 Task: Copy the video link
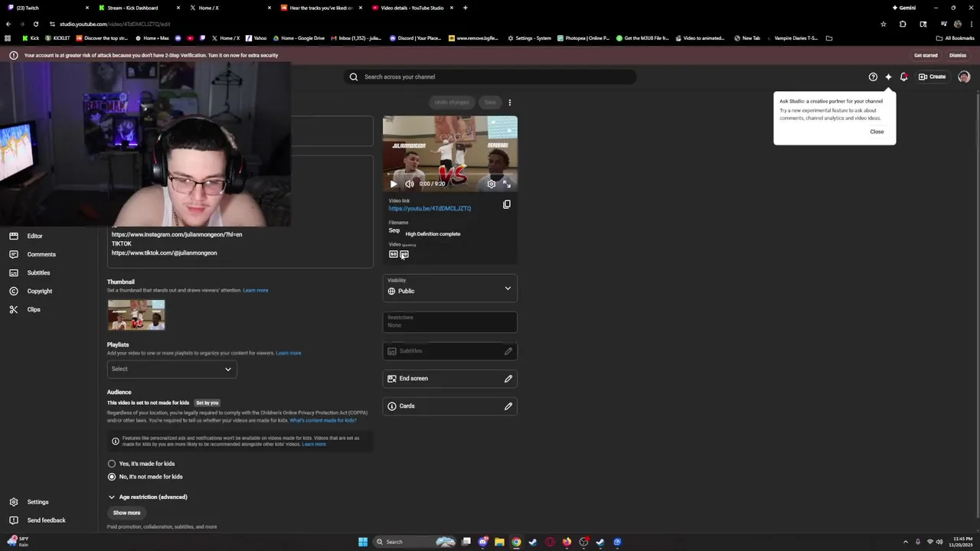(x=507, y=204)
